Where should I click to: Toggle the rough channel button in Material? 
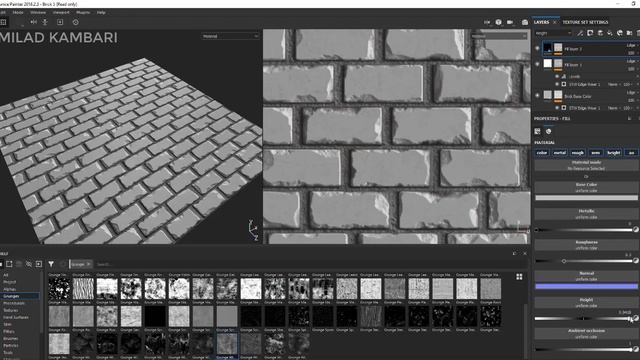(x=578, y=153)
